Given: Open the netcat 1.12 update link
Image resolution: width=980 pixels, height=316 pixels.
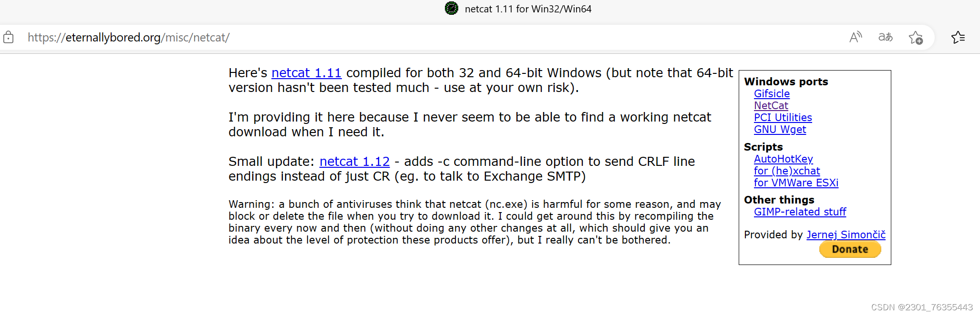Looking at the screenshot, I should click(354, 162).
